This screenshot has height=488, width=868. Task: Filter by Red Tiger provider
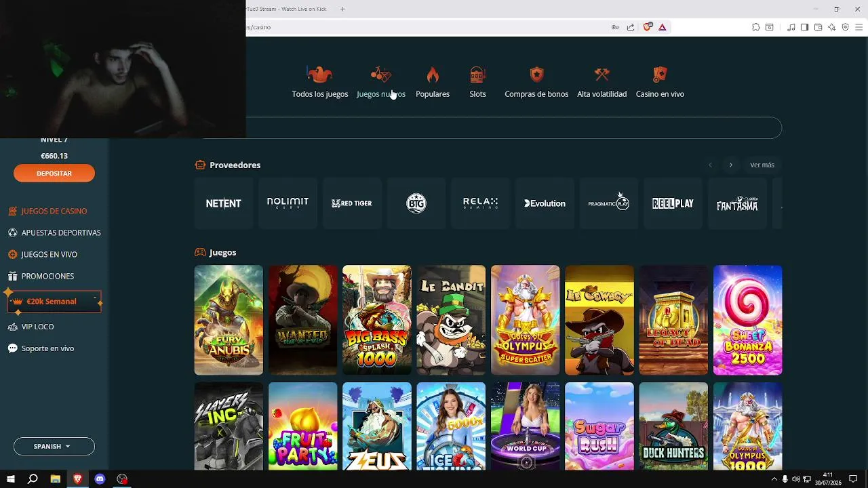click(x=352, y=203)
